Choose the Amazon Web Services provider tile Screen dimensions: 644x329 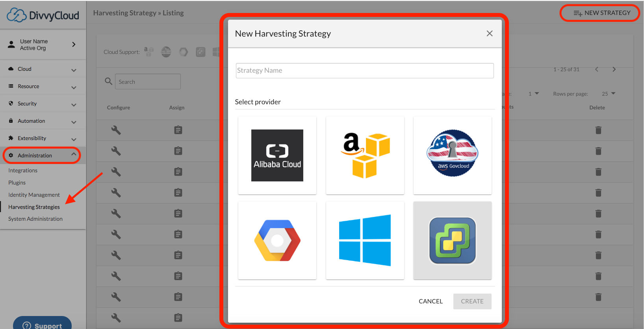(365, 155)
